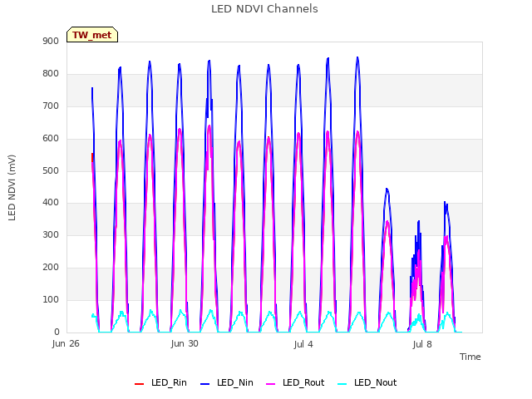The width and height of the screenshot is (532, 399).
Task: Click the Jun 30 x-axis tick label
Action: coord(185,344)
